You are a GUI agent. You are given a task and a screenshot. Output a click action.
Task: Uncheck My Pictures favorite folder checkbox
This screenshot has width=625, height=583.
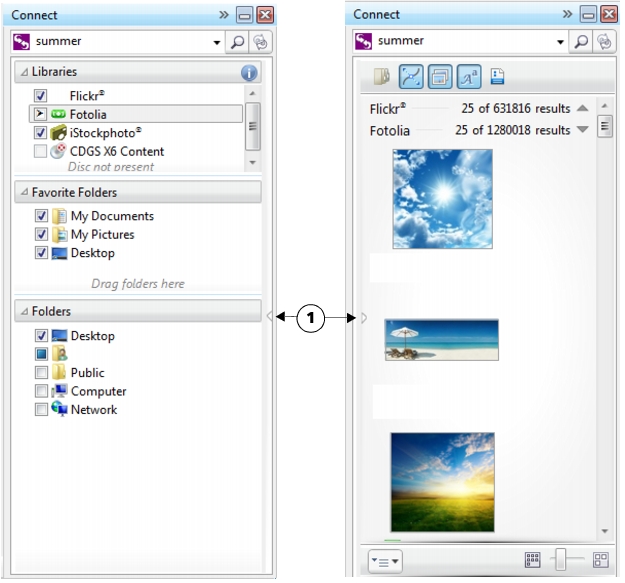click(x=41, y=235)
